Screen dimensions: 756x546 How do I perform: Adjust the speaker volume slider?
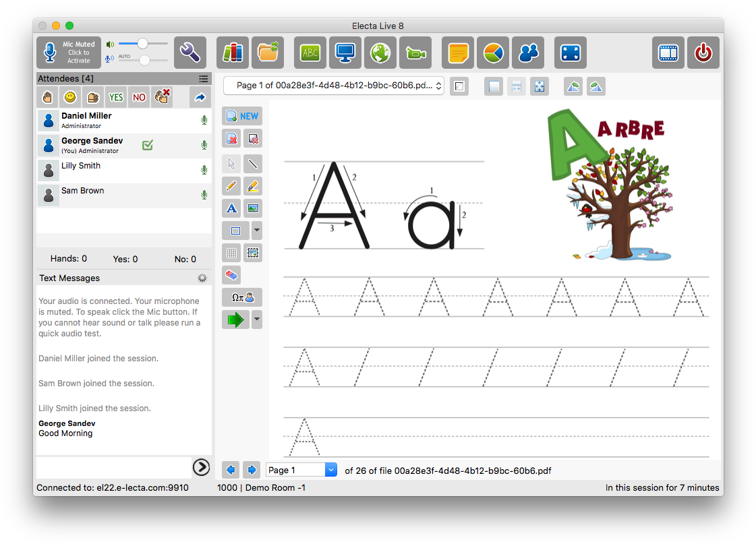pos(142,44)
